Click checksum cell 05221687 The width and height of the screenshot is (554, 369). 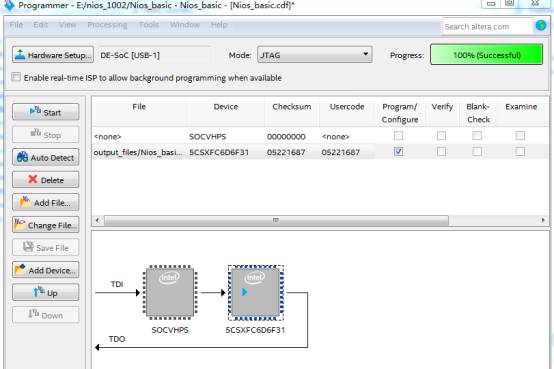292,152
